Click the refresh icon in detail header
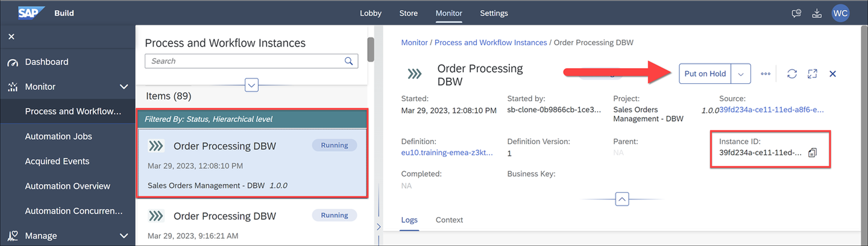This screenshot has width=868, height=246. click(x=792, y=74)
